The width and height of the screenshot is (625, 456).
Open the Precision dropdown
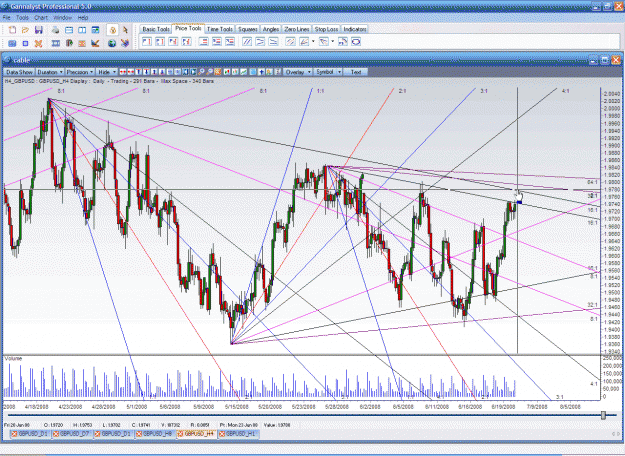(80, 72)
